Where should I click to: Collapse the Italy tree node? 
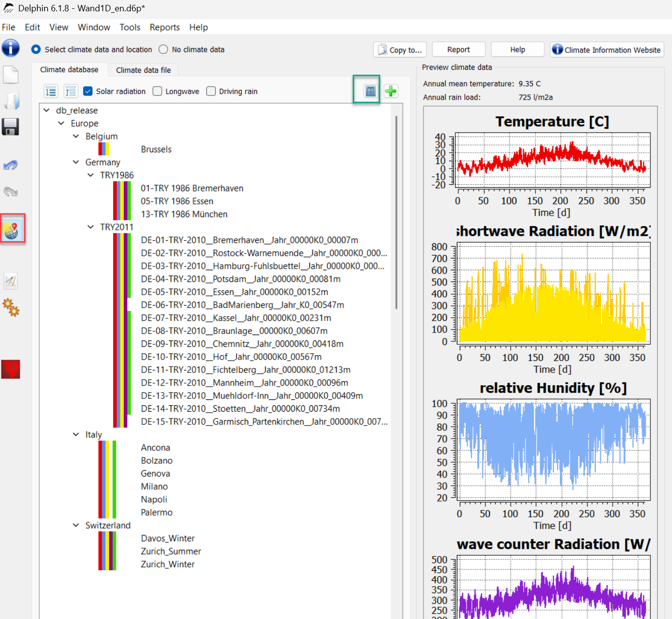(x=76, y=434)
